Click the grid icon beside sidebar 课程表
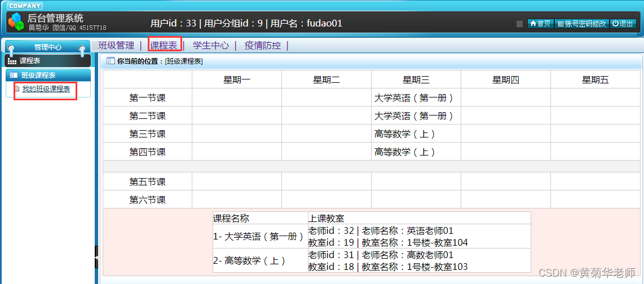Screen dimensions: 644x284 (x=12, y=61)
